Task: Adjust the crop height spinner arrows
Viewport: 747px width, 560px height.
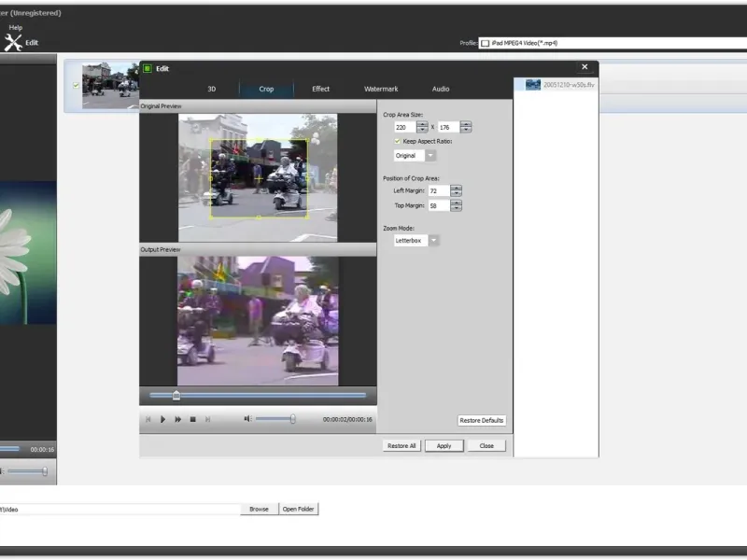Action: [466, 127]
